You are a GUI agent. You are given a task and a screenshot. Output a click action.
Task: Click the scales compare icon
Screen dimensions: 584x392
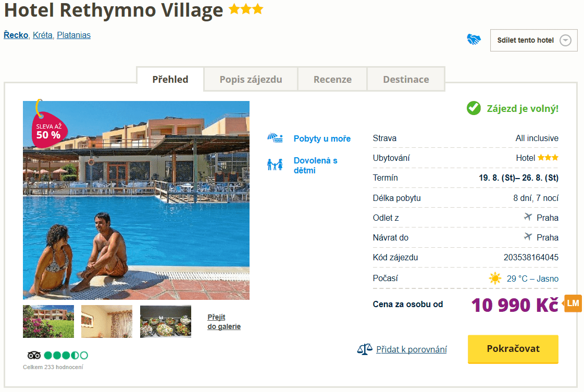pos(365,349)
